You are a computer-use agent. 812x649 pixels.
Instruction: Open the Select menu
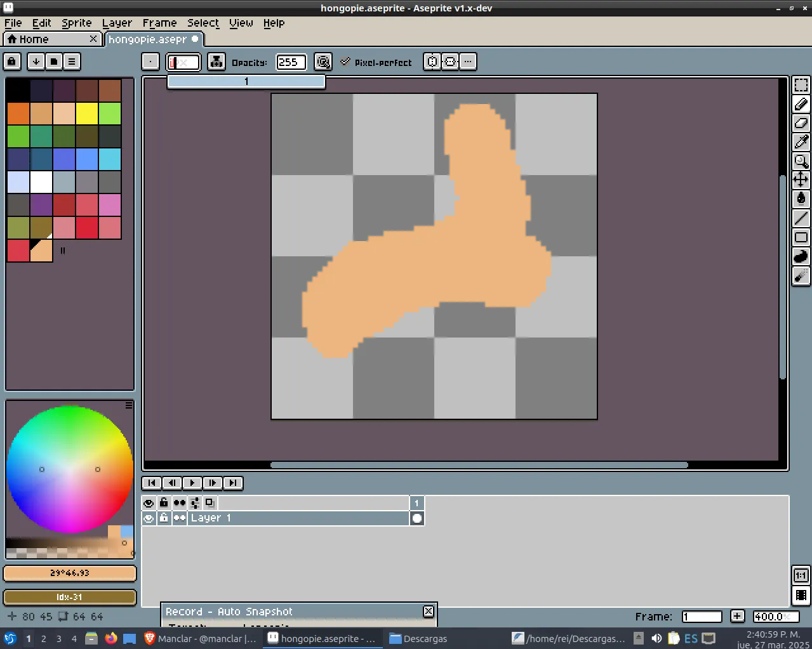203,23
